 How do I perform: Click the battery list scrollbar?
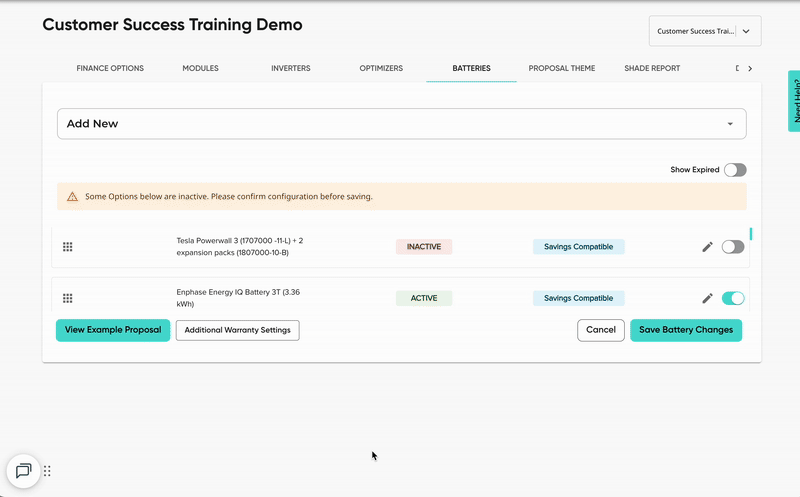pos(751,234)
